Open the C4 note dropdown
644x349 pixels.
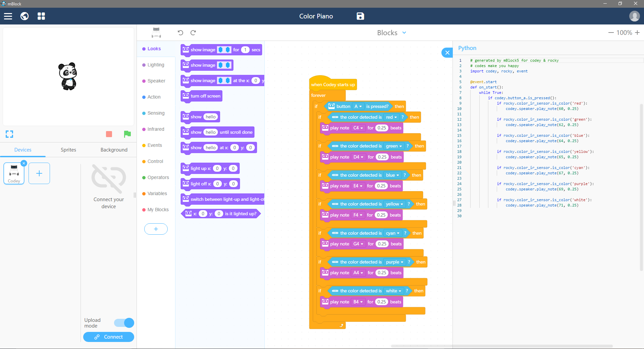click(358, 128)
